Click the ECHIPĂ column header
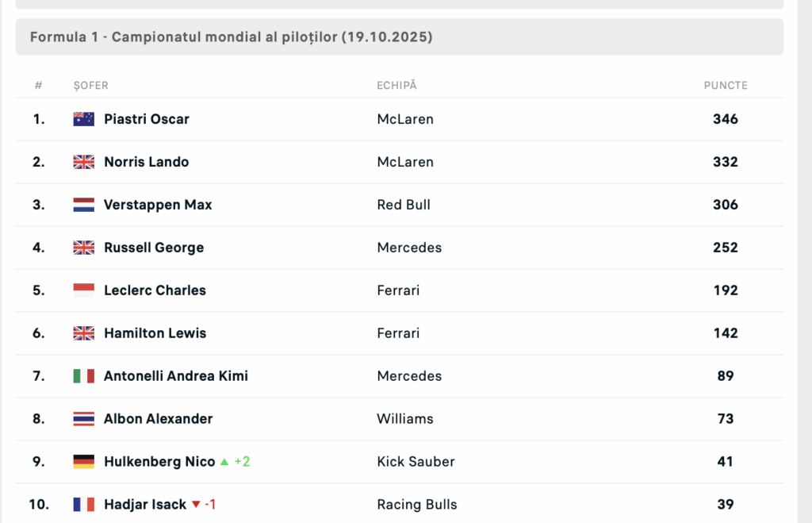 pos(396,86)
